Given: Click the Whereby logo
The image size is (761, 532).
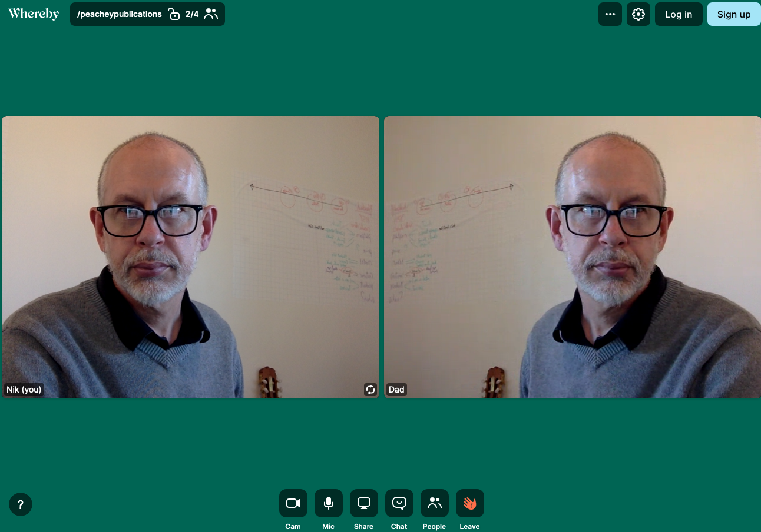Looking at the screenshot, I should (x=34, y=14).
